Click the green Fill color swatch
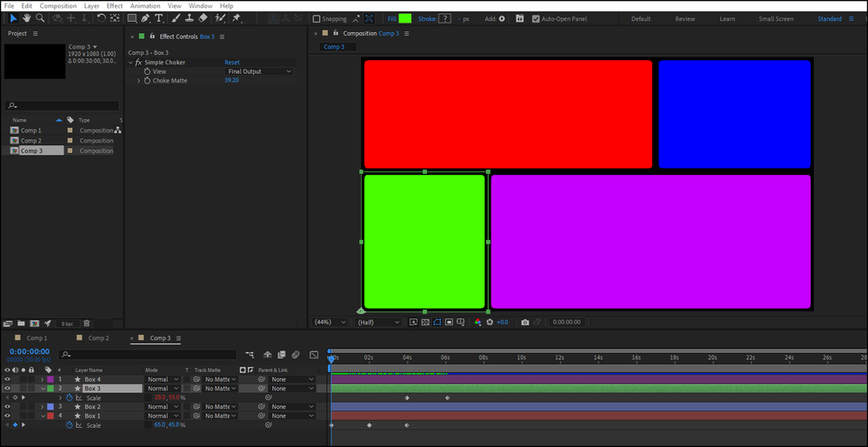Viewport: 868px width, 447px height. (x=405, y=18)
